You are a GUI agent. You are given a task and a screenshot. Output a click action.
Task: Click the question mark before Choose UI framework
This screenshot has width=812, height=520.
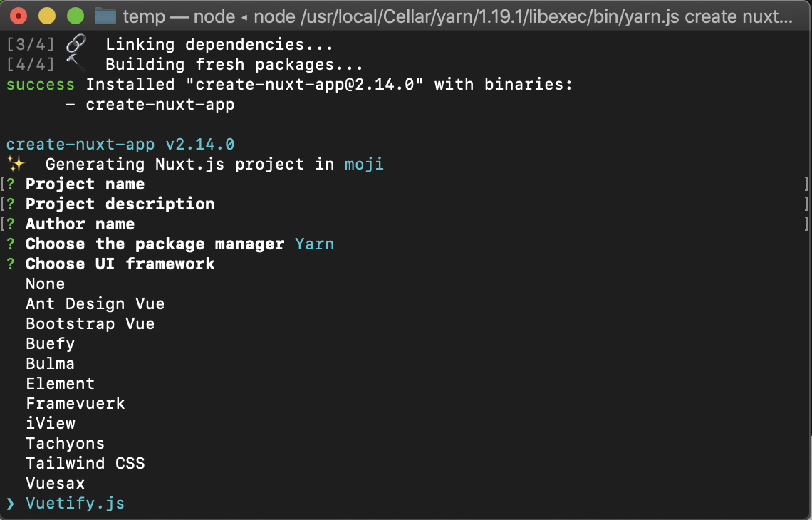(x=13, y=264)
